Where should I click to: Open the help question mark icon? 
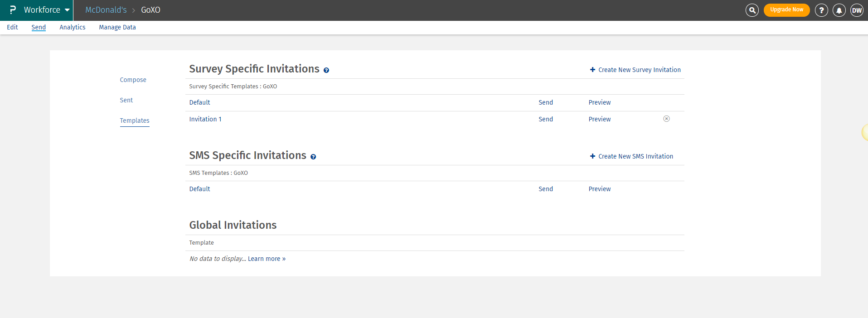[821, 10]
